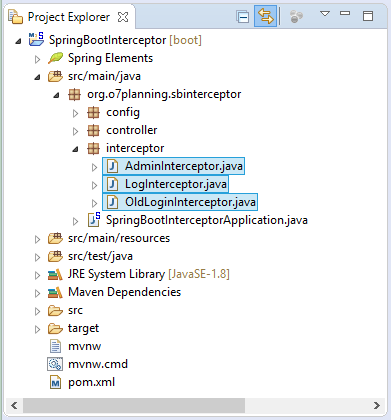Click the SpringBootInterceptor project icon
This screenshot has height=420, width=391.
tap(36, 39)
